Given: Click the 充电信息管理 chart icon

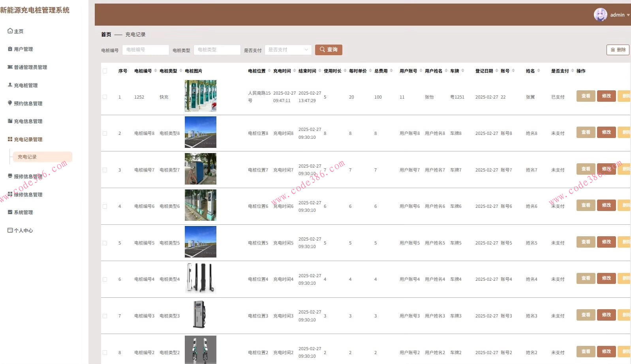Looking at the screenshot, I should [10, 121].
